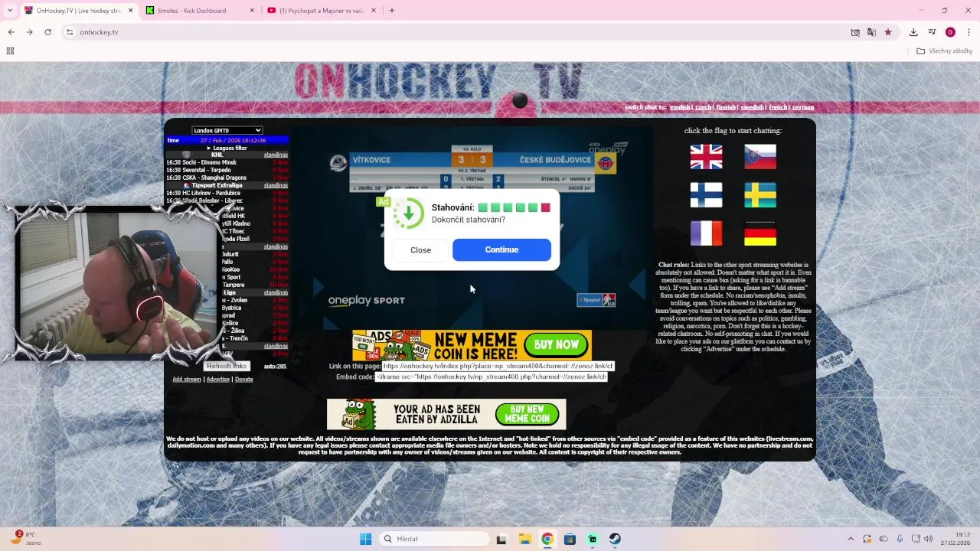Viewport: 980px width, 551px height.
Task: Click the Windows taskbar search box Hledat
Action: point(434,539)
